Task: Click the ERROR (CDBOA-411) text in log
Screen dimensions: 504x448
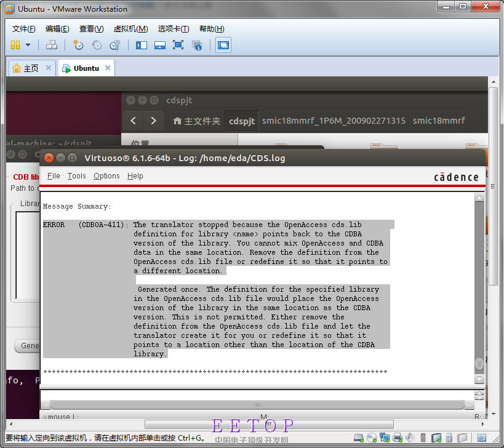Action: pyautogui.click(x=86, y=225)
